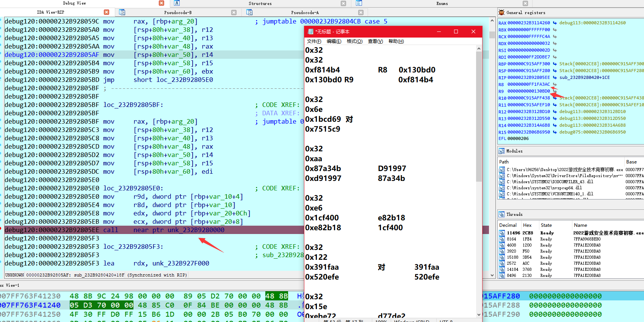
Task: Sort threads by the Decimal column header
Action: coord(509,225)
